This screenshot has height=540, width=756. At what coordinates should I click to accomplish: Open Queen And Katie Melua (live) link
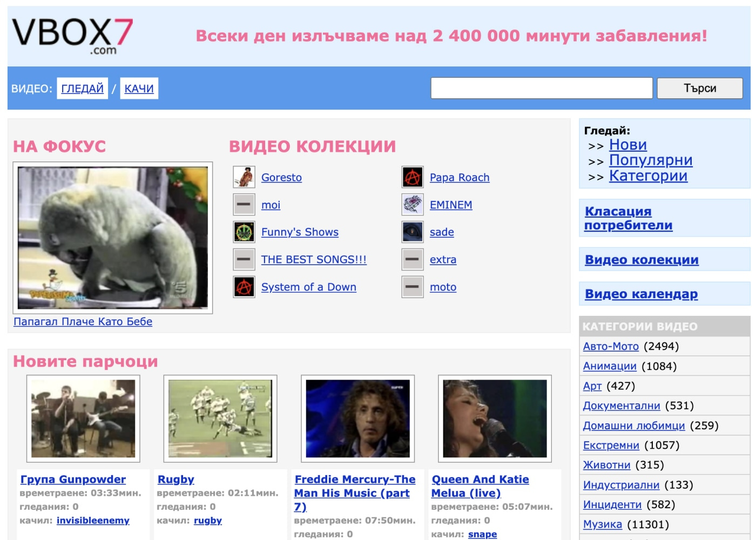[x=480, y=486]
